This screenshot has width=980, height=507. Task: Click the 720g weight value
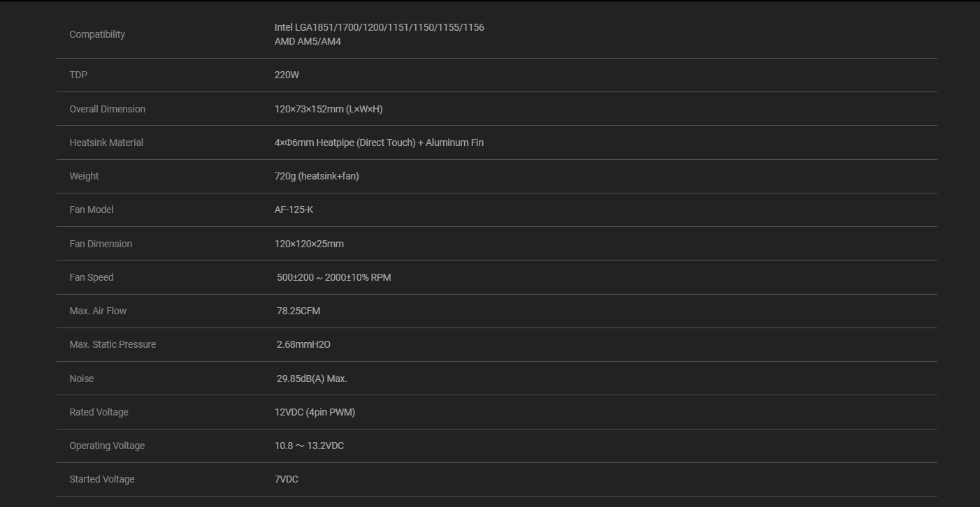coord(317,176)
